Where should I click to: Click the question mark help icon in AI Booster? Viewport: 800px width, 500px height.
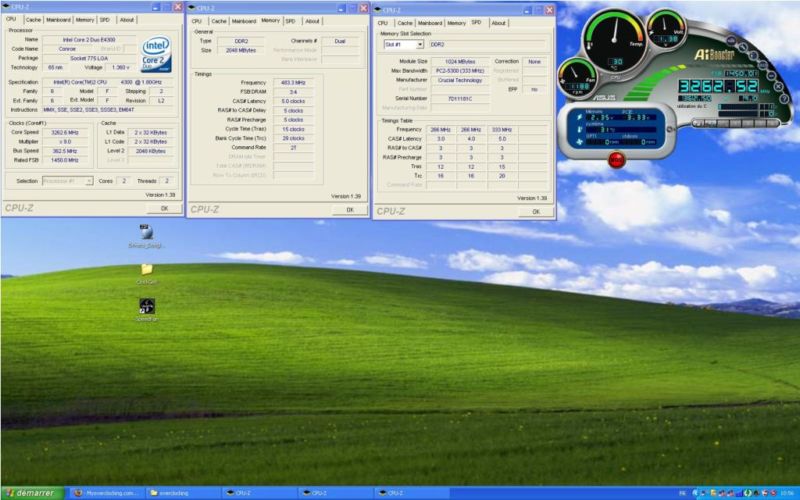784,98
